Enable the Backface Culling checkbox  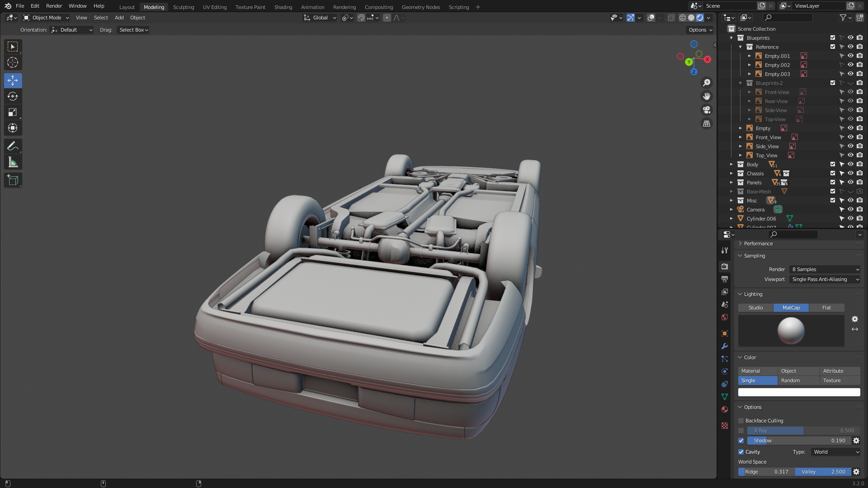(x=741, y=421)
